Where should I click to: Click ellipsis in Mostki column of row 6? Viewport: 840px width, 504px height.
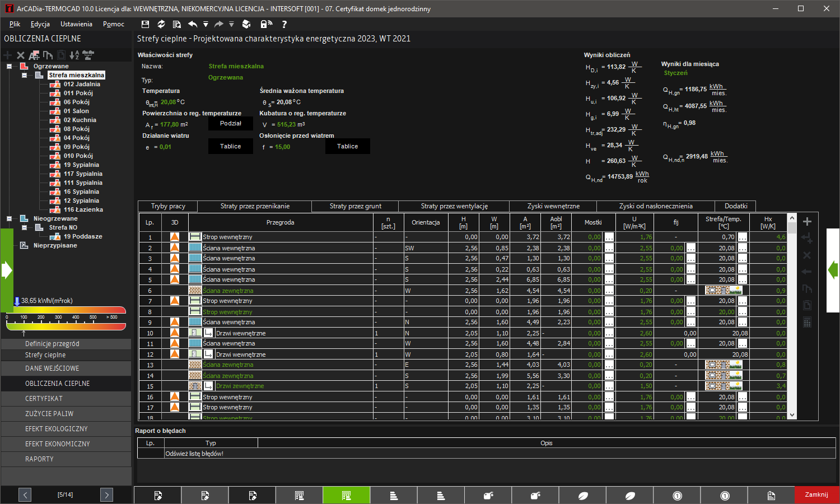click(609, 291)
